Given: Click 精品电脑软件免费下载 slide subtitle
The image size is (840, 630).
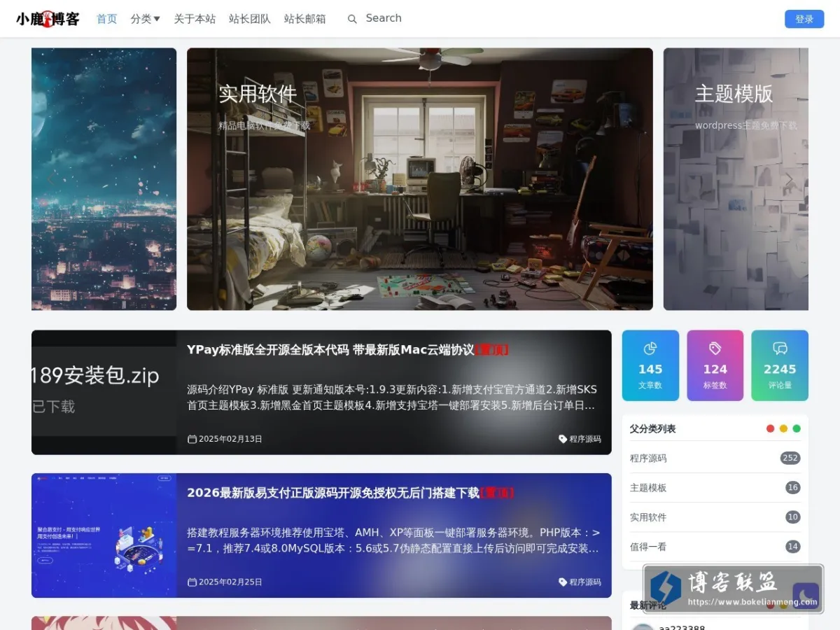Looking at the screenshot, I should click(264, 126).
